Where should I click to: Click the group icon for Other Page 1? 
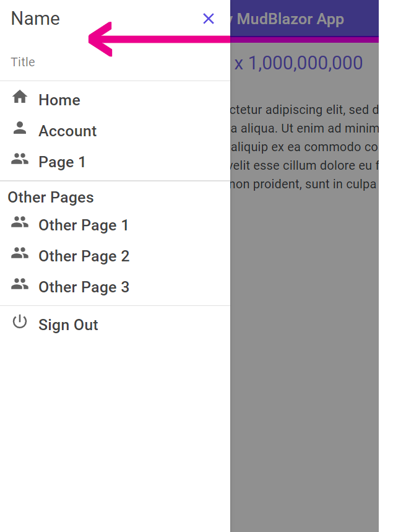pos(20,222)
